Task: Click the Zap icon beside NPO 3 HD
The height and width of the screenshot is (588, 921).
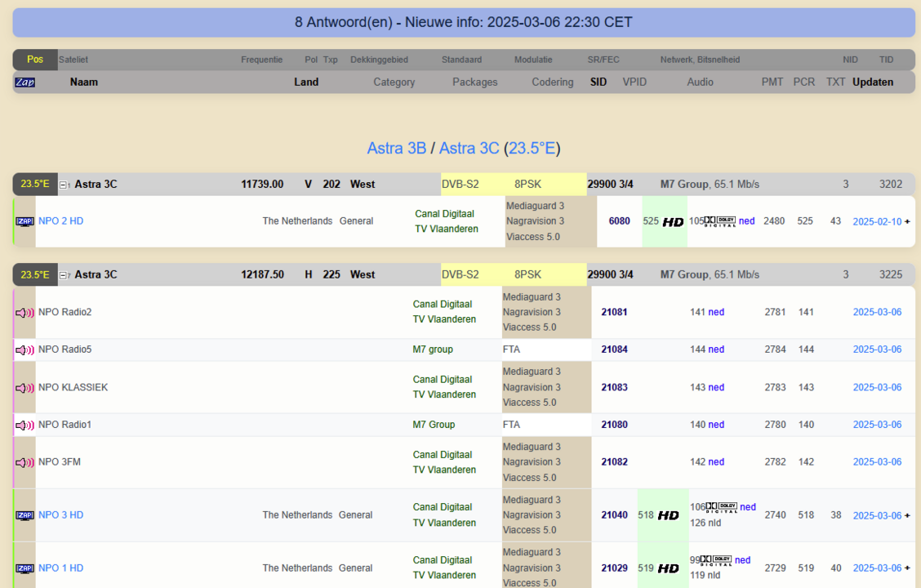Action: (24, 515)
